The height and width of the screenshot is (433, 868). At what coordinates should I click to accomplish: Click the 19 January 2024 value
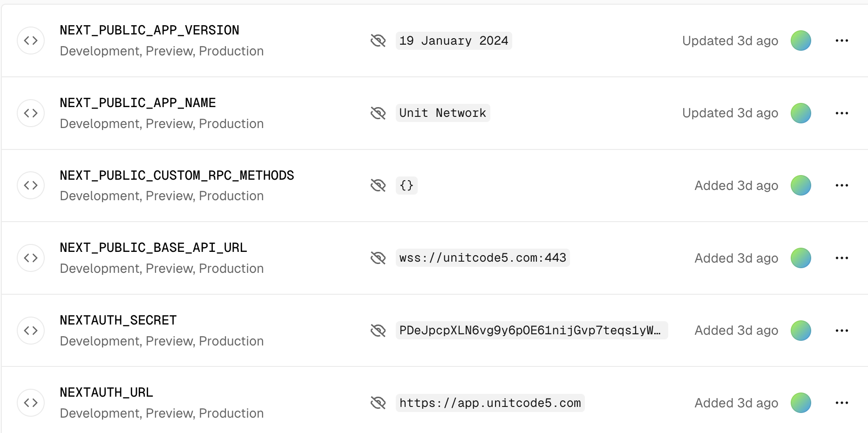[454, 41]
